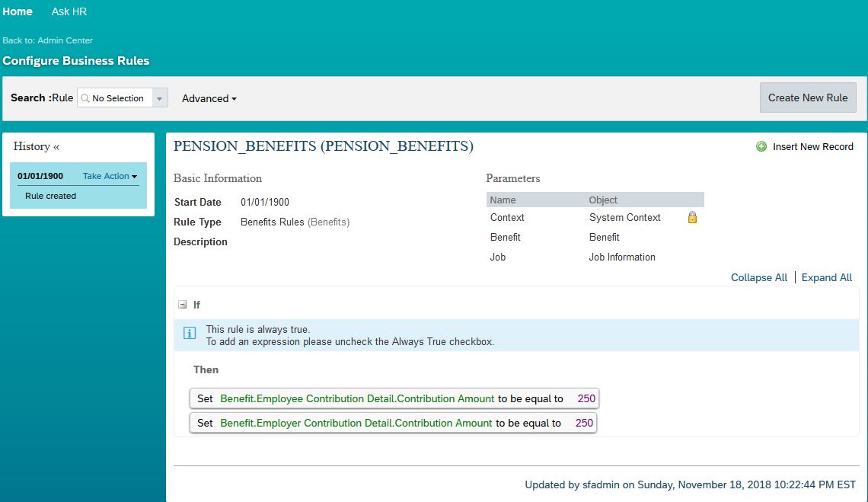Click the Employer Contribution Detail amount expression
868x502 pixels.
pyautogui.click(x=356, y=424)
